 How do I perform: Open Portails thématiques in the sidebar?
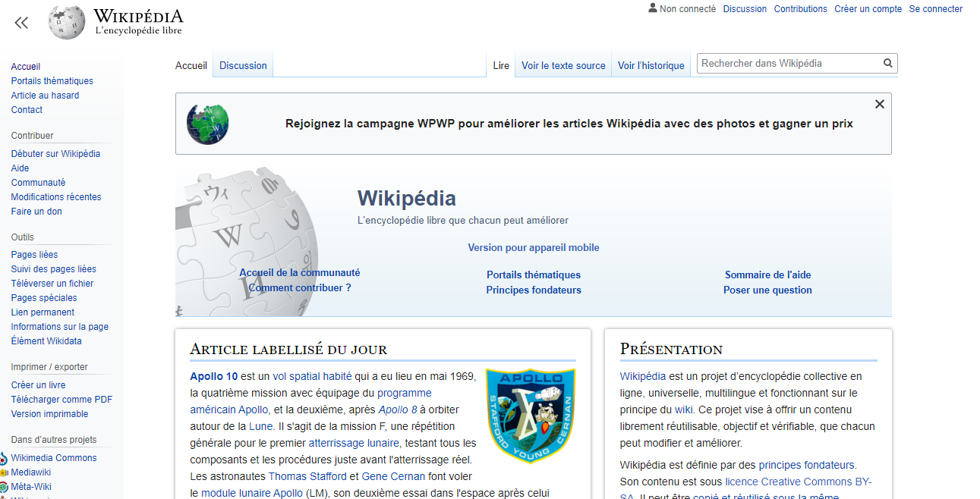click(x=52, y=81)
